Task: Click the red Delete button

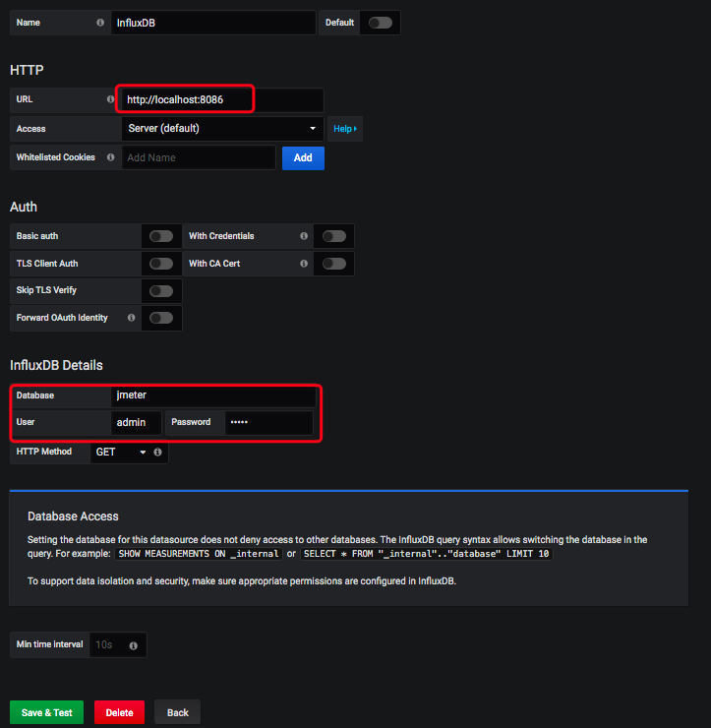Action: 119,712
